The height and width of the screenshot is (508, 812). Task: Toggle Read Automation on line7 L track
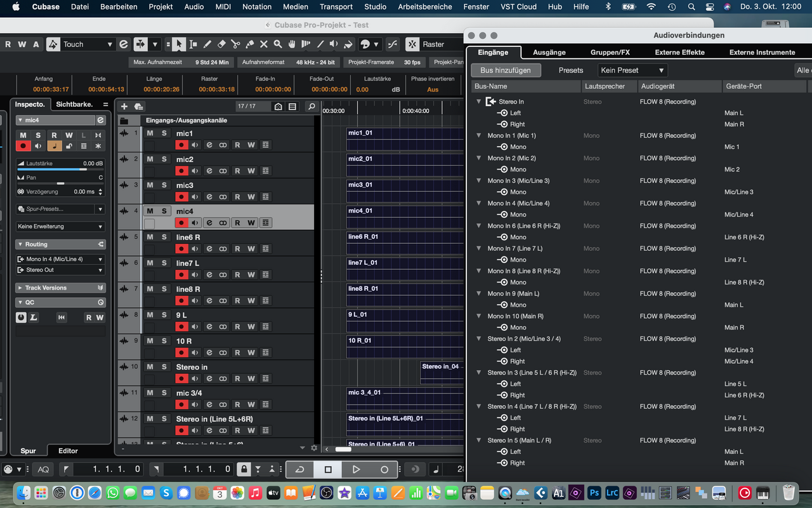(237, 275)
